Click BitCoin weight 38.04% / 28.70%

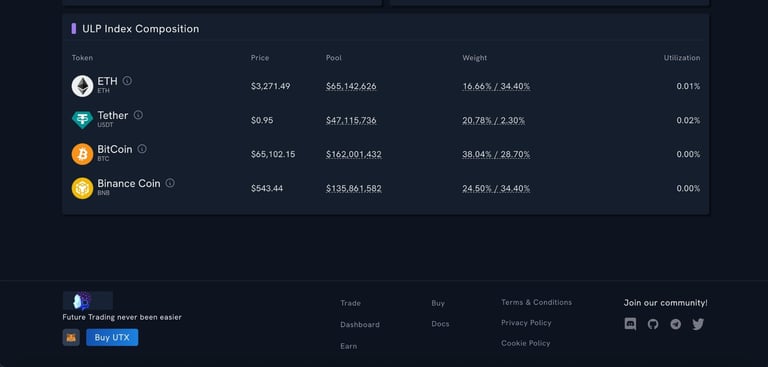pos(496,154)
